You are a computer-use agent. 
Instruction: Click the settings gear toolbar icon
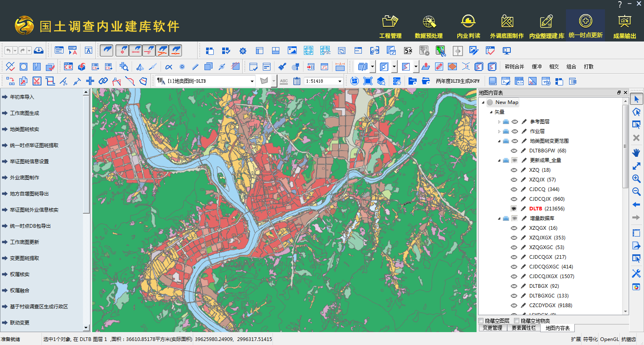coord(243,51)
